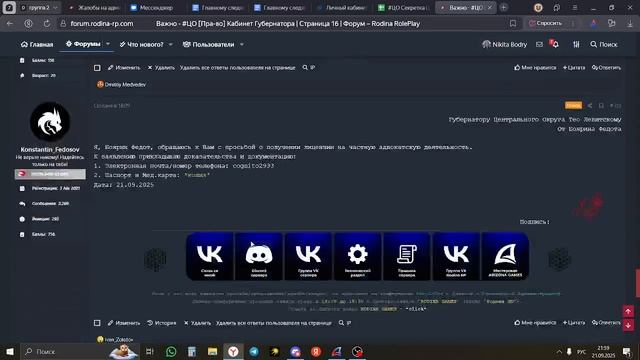Bookmark Konstantin_Fedosov's post

pos(601,106)
